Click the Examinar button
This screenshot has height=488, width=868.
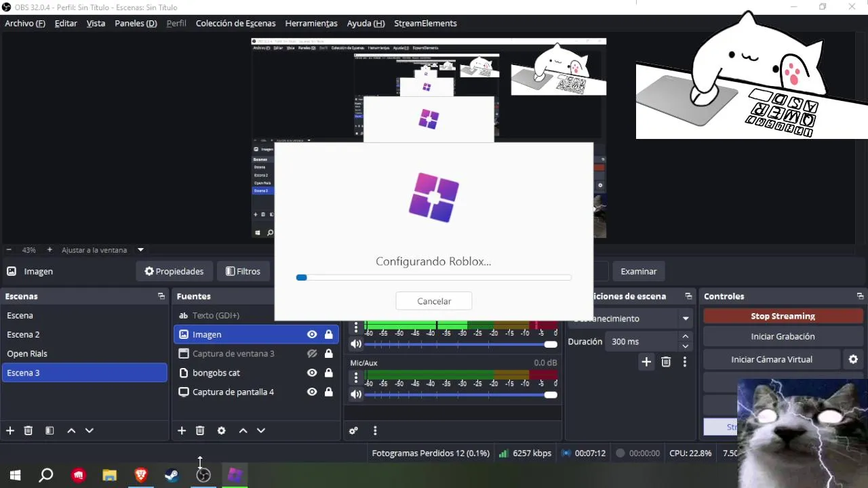click(638, 271)
